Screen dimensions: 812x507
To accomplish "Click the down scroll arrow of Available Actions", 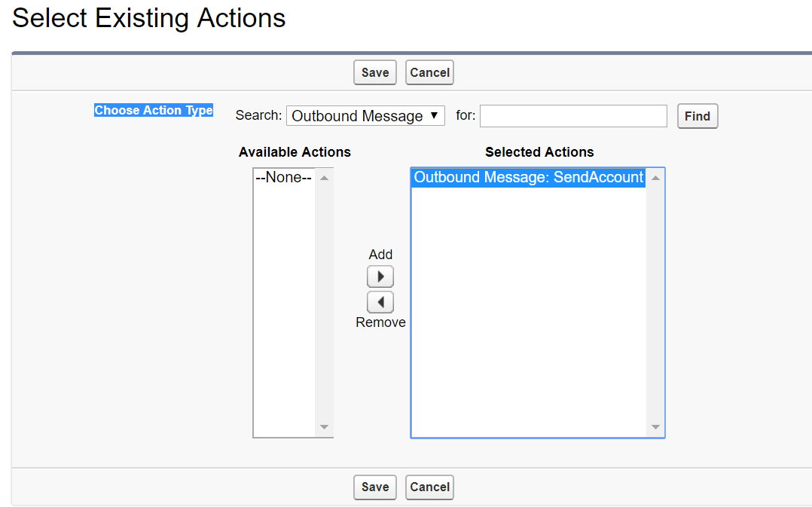I will 325,426.
